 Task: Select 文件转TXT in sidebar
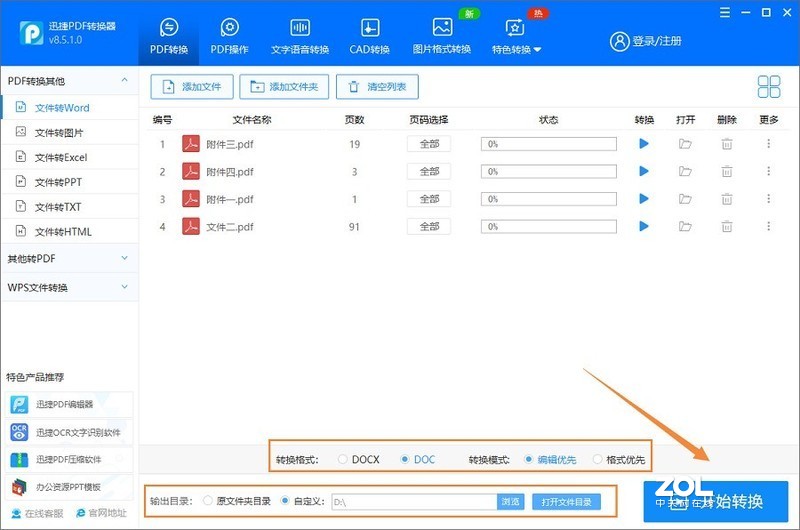(70, 207)
